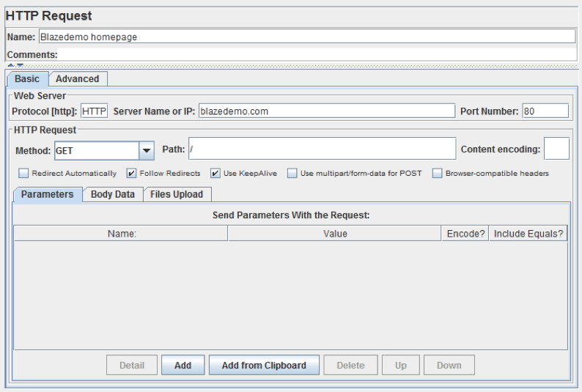This screenshot has width=582, height=392.
Task: Disable the Follow Redirects checkbox
Action: click(131, 174)
